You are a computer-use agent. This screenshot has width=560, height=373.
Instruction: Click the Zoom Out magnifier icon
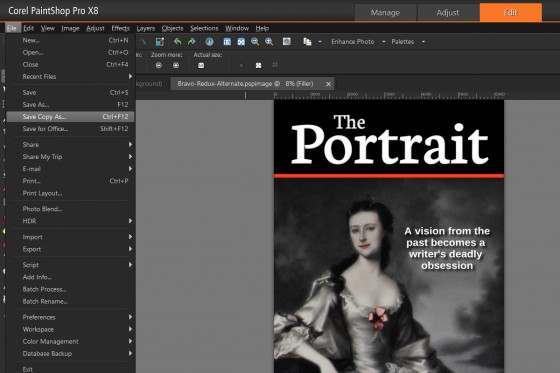pos(255,41)
